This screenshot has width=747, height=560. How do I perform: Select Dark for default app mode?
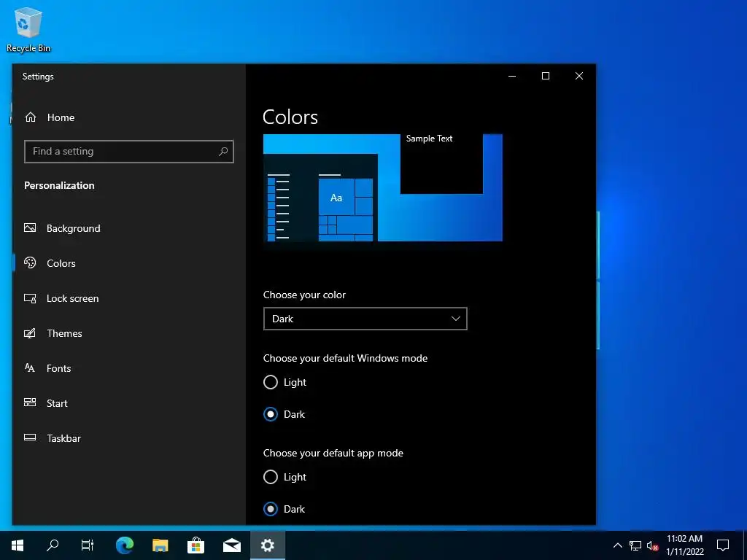(x=271, y=509)
